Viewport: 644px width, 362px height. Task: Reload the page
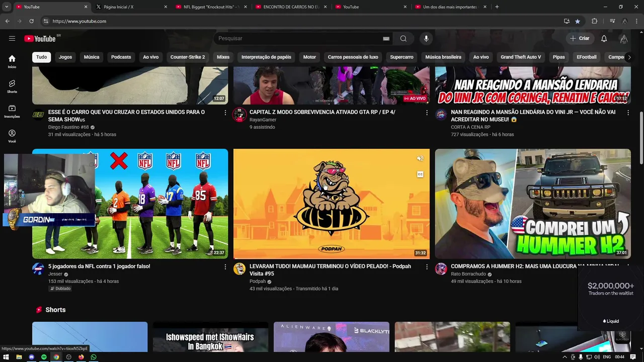point(31,21)
